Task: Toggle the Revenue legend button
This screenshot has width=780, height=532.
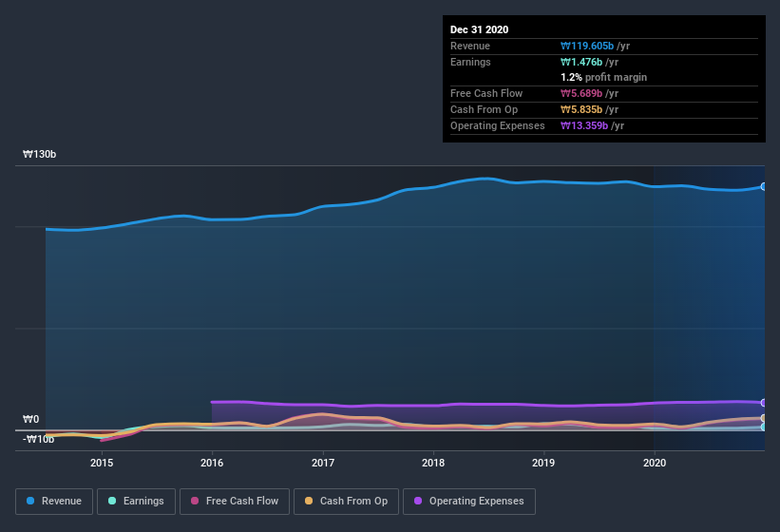Action: [54, 502]
